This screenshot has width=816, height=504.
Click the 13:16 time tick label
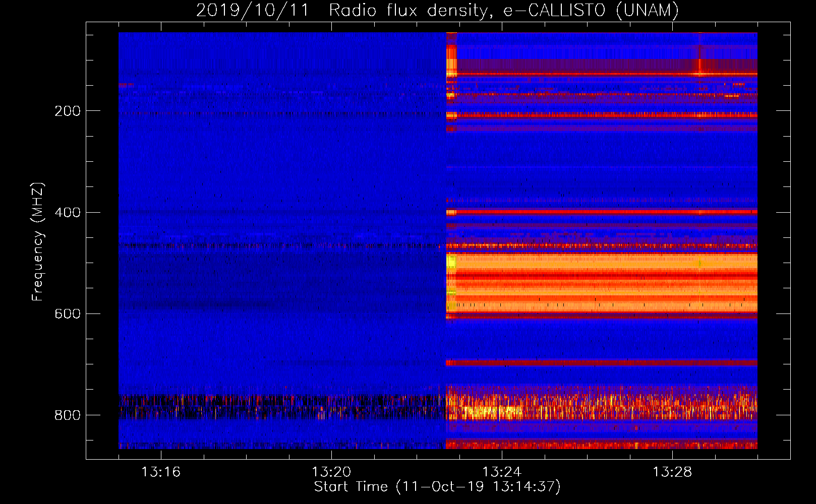click(161, 472)
